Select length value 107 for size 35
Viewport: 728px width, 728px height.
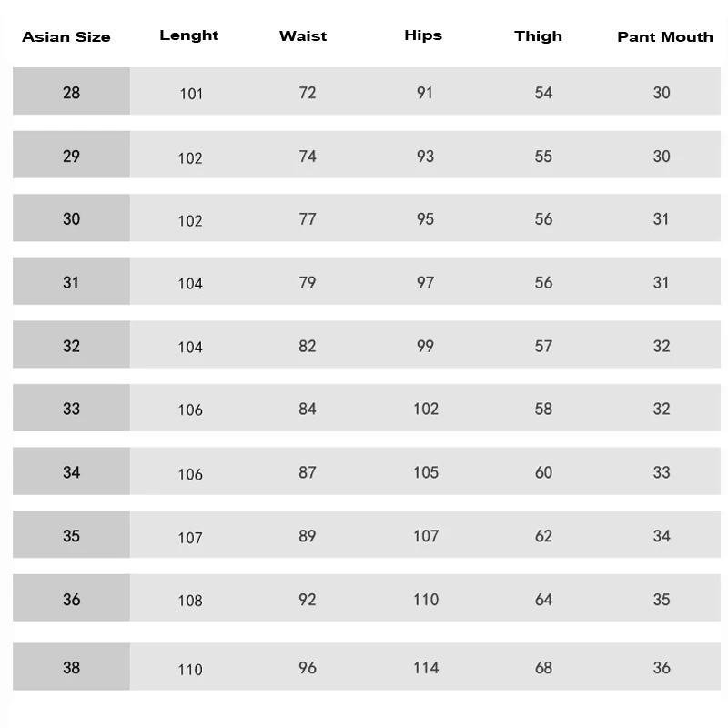191,538
